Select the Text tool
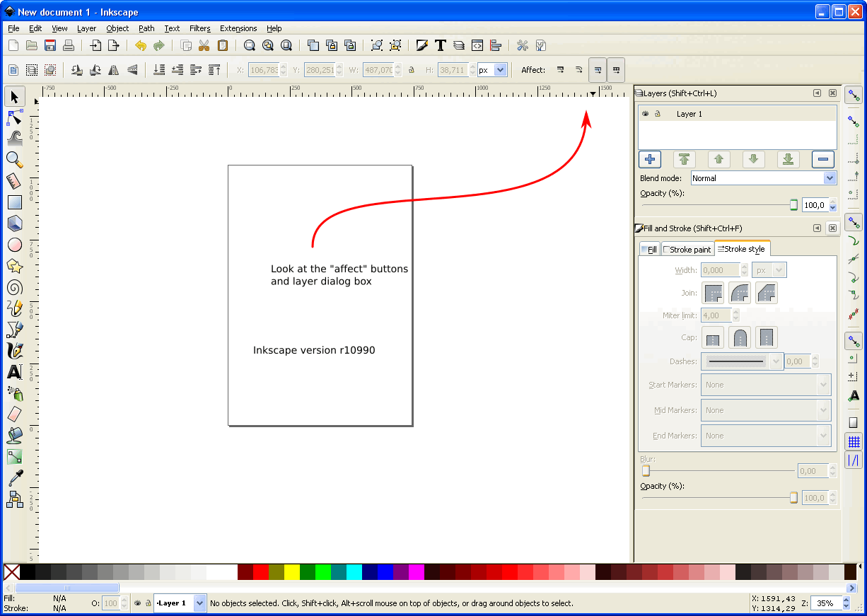867x616 pixels. [14, 372]
